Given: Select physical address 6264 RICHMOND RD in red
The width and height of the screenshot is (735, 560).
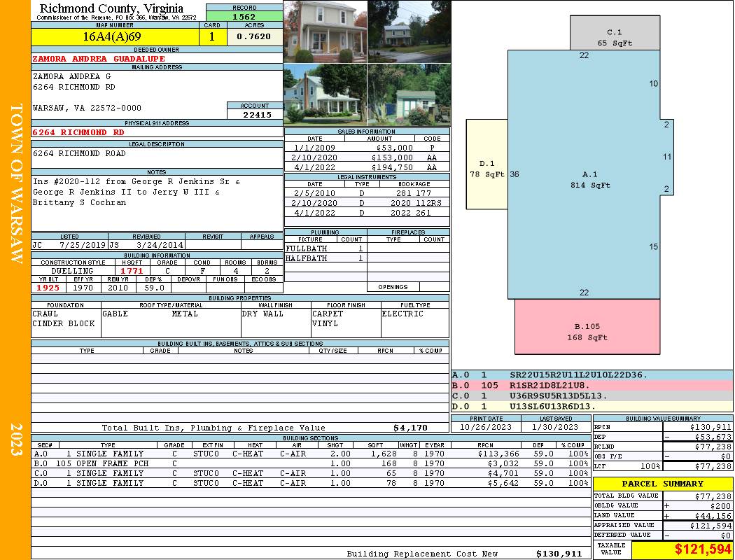Looking at the screenshot, I should pyautogui.click(x=78, y=132).
